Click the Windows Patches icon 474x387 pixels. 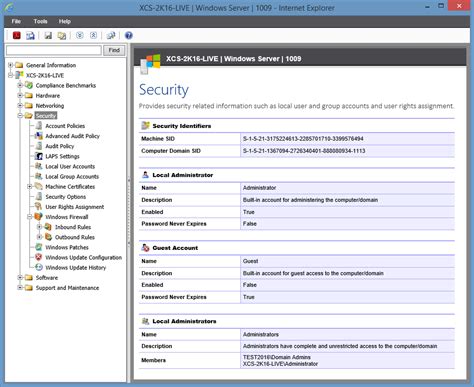39,247
